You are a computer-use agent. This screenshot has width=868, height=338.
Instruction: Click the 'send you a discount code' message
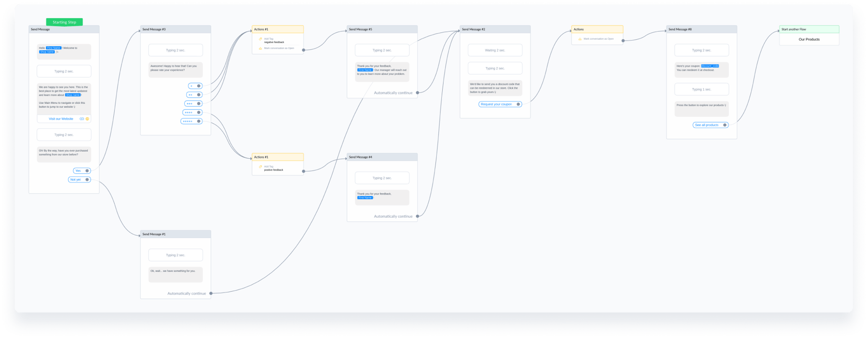(x=495, y=88)
